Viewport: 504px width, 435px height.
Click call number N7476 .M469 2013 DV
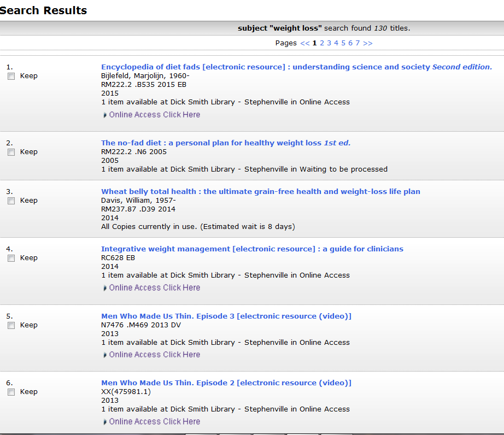click(141, 325)
